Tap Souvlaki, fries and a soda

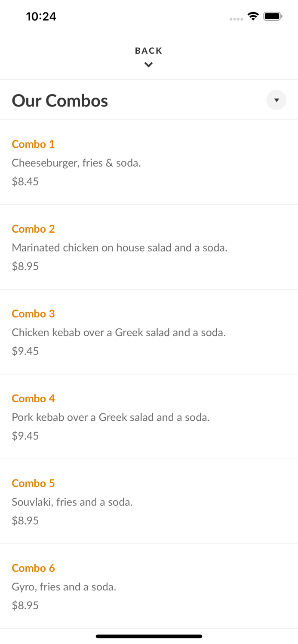point(72,502)
